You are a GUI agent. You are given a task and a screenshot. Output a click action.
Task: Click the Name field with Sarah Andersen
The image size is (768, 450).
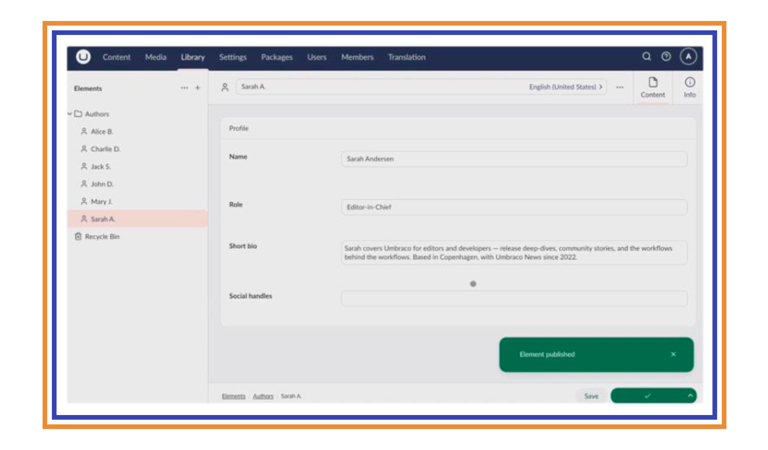tap(514, 159)
